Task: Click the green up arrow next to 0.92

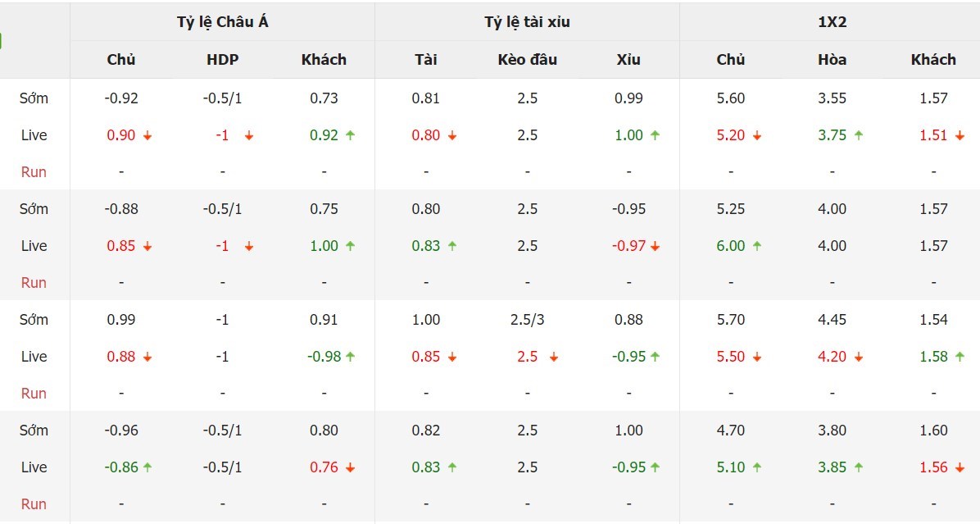Action: (351, 136)
